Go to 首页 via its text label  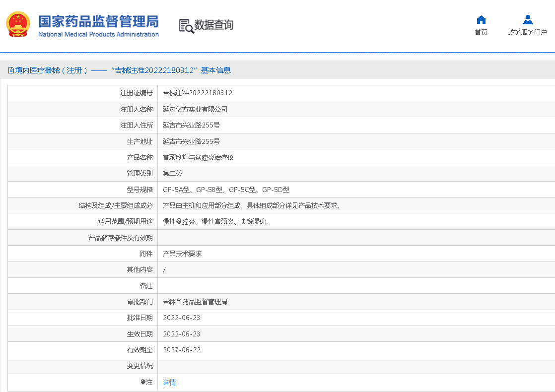(x=481, y=32)
